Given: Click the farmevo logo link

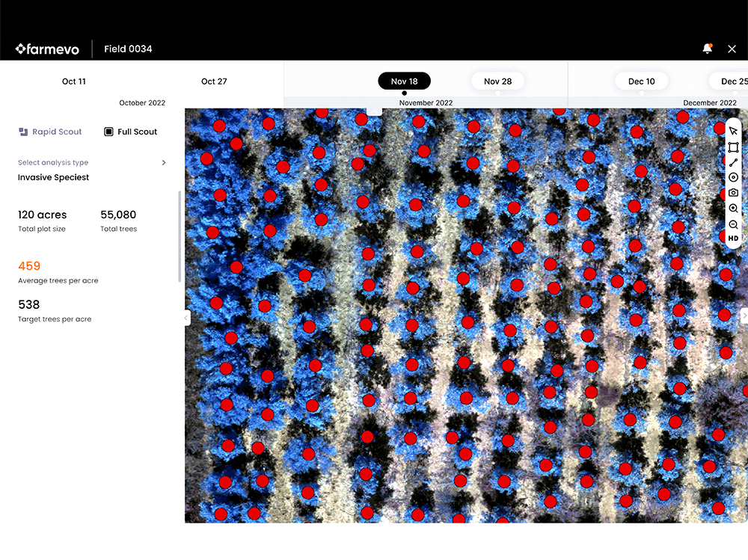Looking at the screenshot, I should tap(46, 49).
